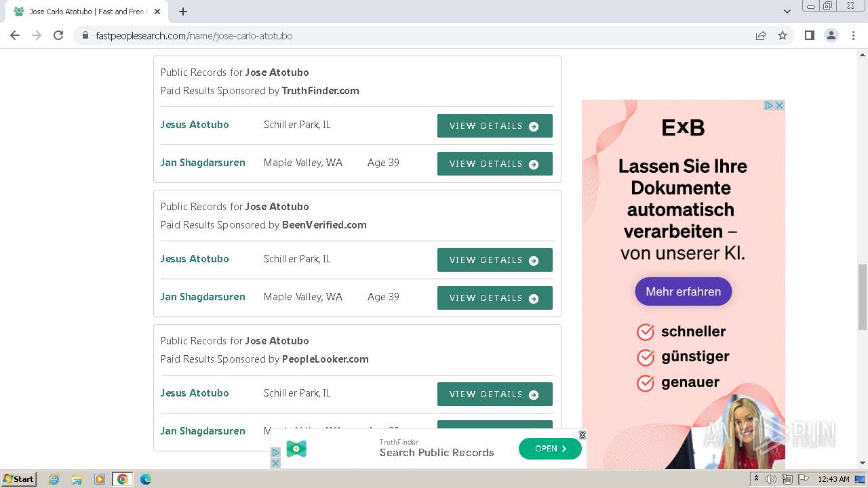
Task: Click the Mehr erfahren ad button
Action: 683,291
